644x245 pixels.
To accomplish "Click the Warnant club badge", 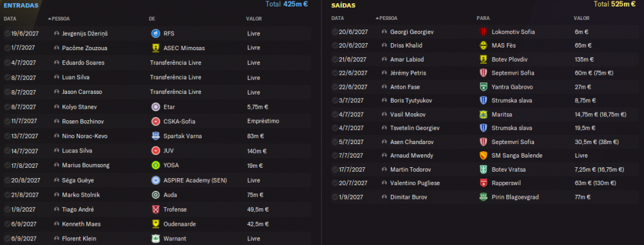I will pos(155,239).
